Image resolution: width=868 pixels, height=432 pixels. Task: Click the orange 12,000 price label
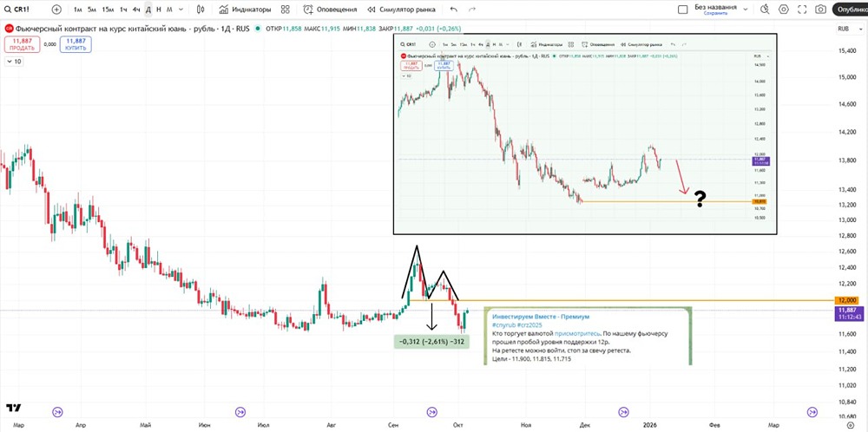click(848, 300)
